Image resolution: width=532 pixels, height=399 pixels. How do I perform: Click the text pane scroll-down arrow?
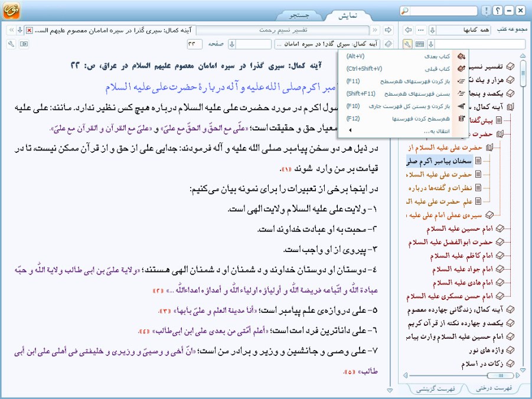coord(390,391)
